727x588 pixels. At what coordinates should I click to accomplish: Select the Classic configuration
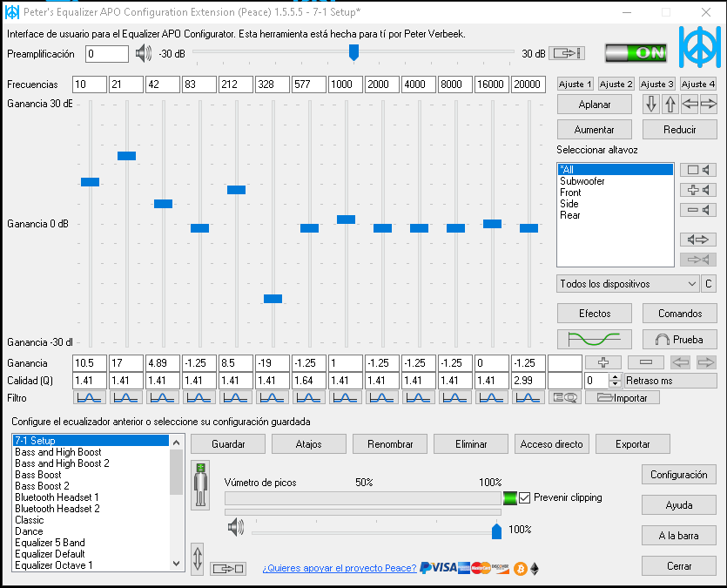91,520
